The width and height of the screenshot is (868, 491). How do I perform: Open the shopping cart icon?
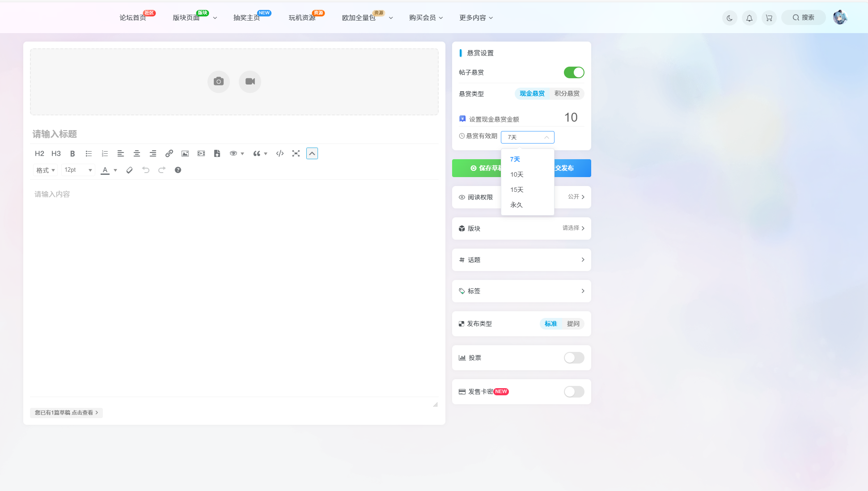769,18
